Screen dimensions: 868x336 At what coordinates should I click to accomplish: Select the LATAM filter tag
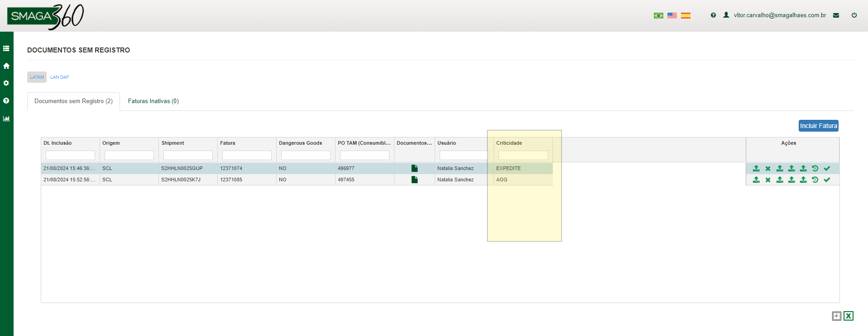[37, 77]
